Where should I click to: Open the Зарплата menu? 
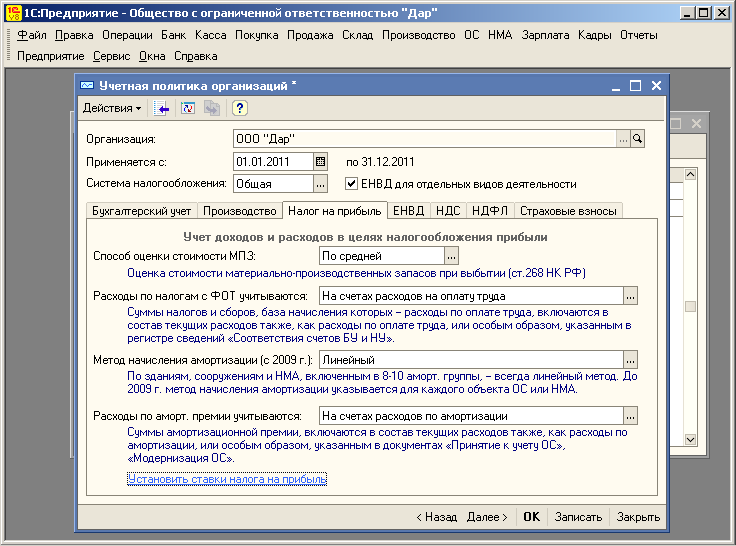[545, 35]
